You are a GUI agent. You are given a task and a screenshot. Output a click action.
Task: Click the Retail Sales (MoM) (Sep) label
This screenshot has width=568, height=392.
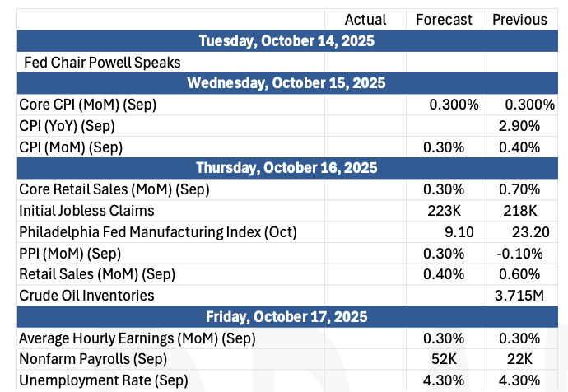tap(92, 274)
